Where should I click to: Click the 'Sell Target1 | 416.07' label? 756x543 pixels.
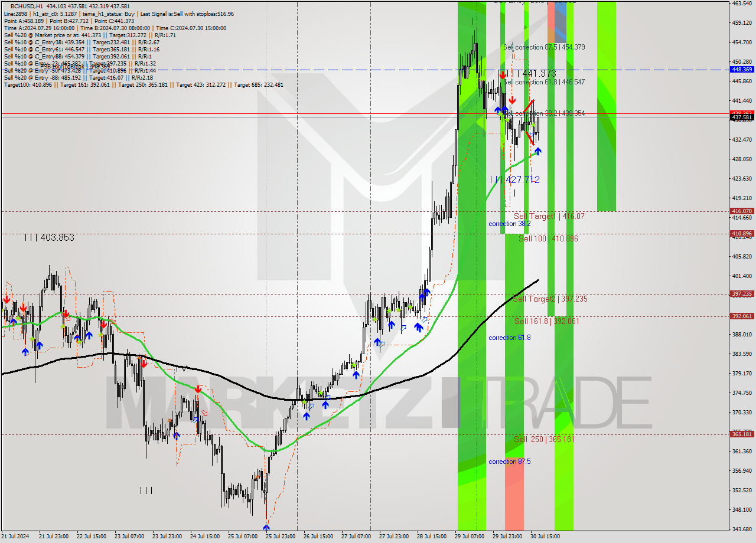pos(549,217)
